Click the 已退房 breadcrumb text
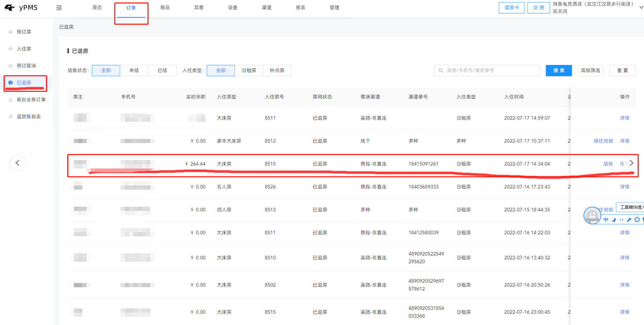The width and height of the screenshot is (644, 325). click(66, 27)
